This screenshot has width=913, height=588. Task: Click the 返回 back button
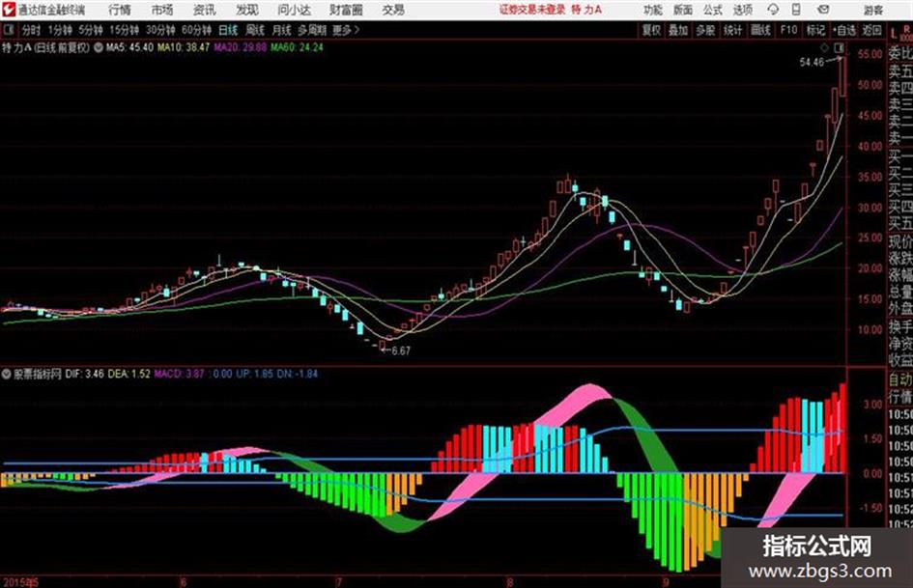tap(871, 30)
